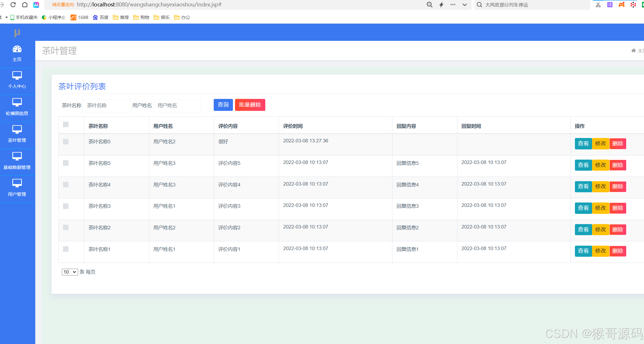The image size is (644, 344).
Task: Check the row with 评价内容 很好
Action: click(x=66, y=142)
